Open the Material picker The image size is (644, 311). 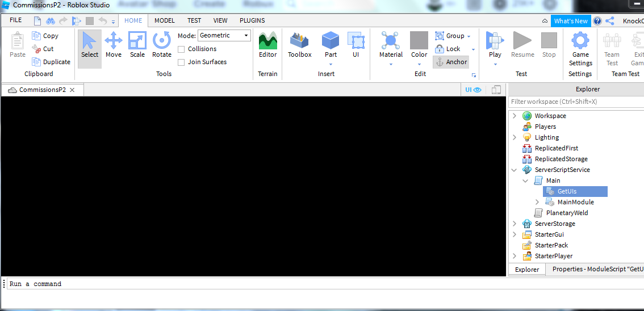point(391,44)
